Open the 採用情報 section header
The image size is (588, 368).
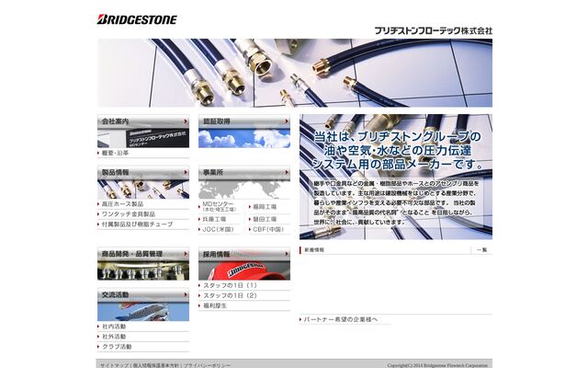click(244, 254)
